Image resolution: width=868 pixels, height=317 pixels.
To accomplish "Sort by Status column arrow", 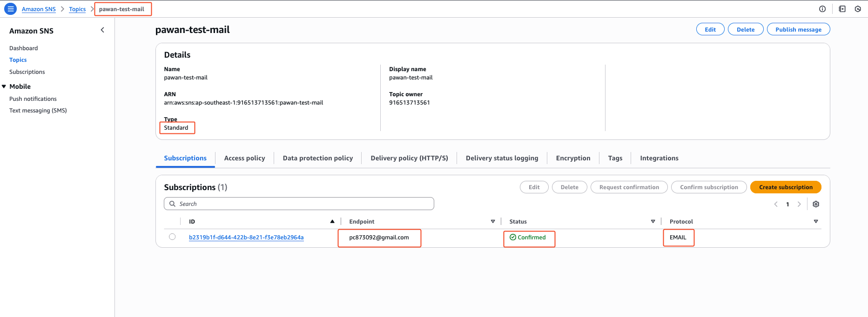I will 653,222.
